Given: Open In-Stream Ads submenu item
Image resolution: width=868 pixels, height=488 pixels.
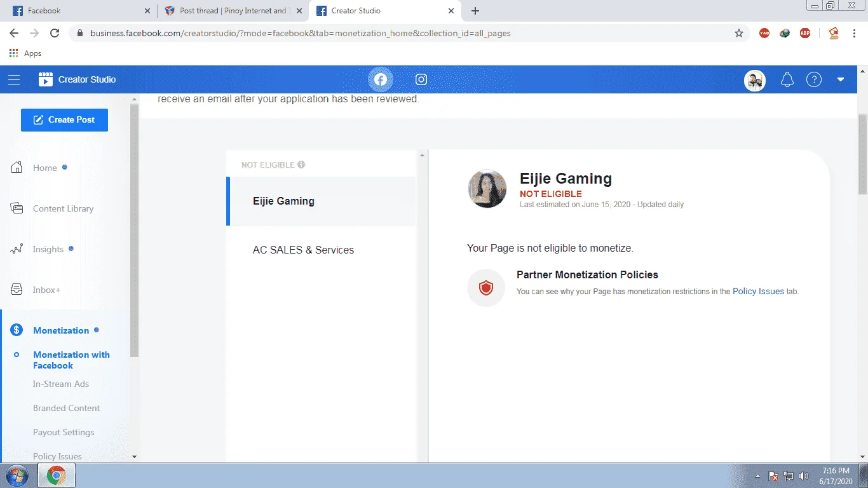Looking at the screenshot, I should 61,384.
